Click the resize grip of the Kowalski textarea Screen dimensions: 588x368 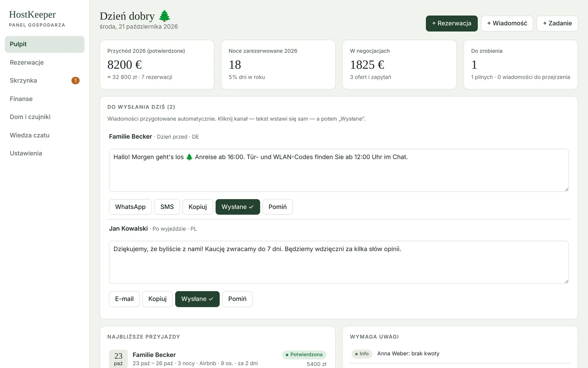(x=566, y=281)
